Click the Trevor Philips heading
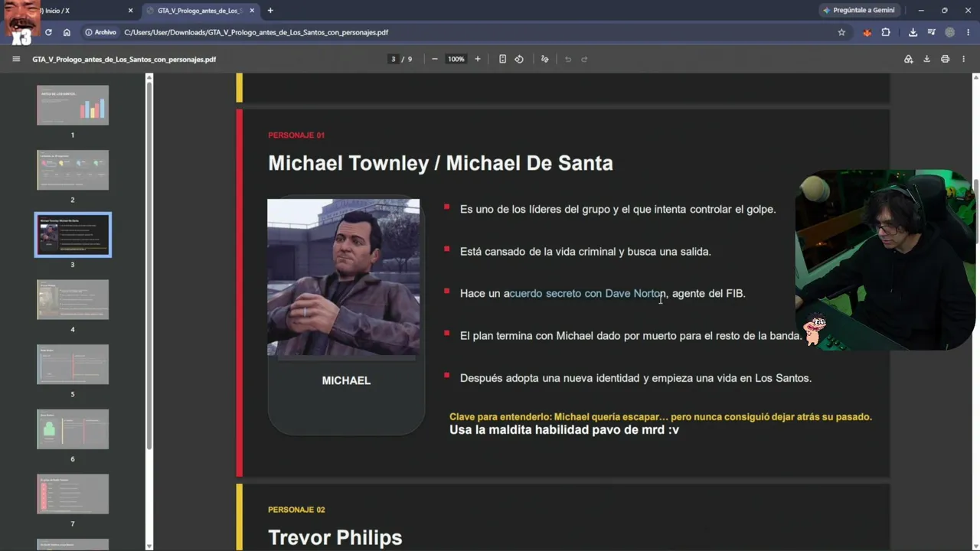Viewport: 980px width, 551px height. 335,537
